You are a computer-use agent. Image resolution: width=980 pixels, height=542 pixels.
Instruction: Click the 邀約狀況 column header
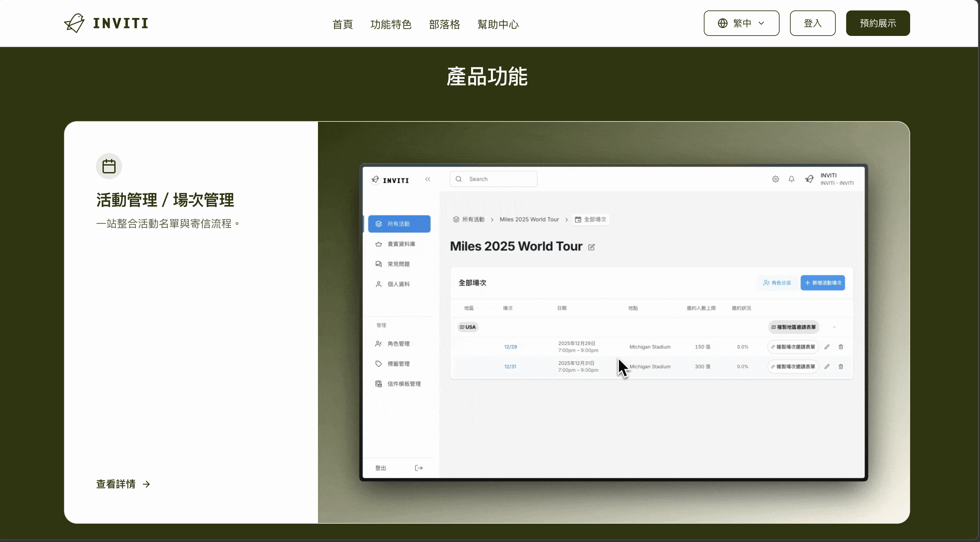[x=741, y=308]
